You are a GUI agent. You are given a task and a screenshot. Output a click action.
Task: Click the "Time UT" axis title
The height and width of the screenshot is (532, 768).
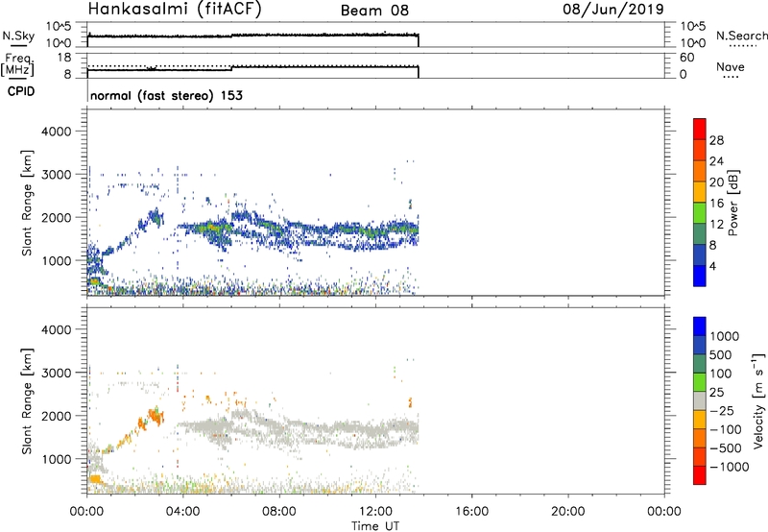(375, 526)
